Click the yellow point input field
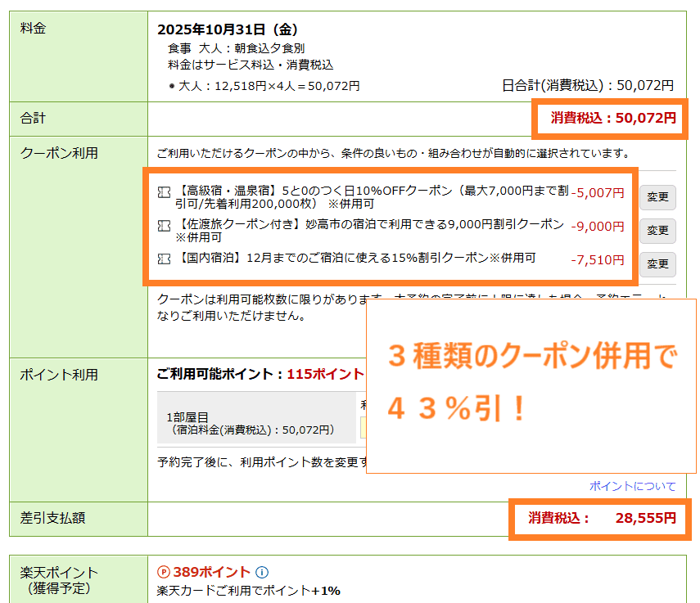 (x=363, y=427)
